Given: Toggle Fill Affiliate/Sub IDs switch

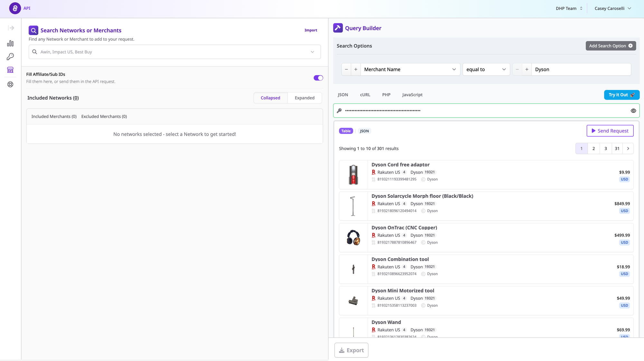Looking at the screenshot, I should click(x=318, y=78).
